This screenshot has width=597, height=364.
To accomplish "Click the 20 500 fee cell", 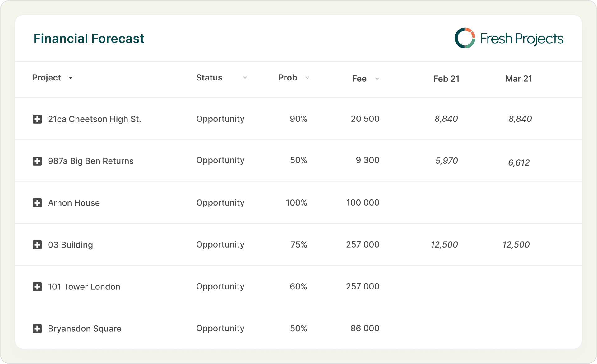I will (365, 119).
